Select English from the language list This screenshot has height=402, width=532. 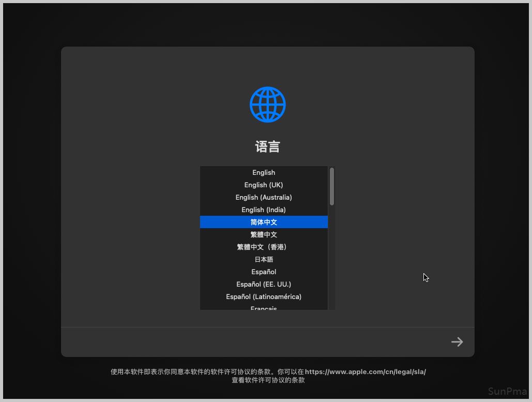pyautogui.click(x=264, y=173)
